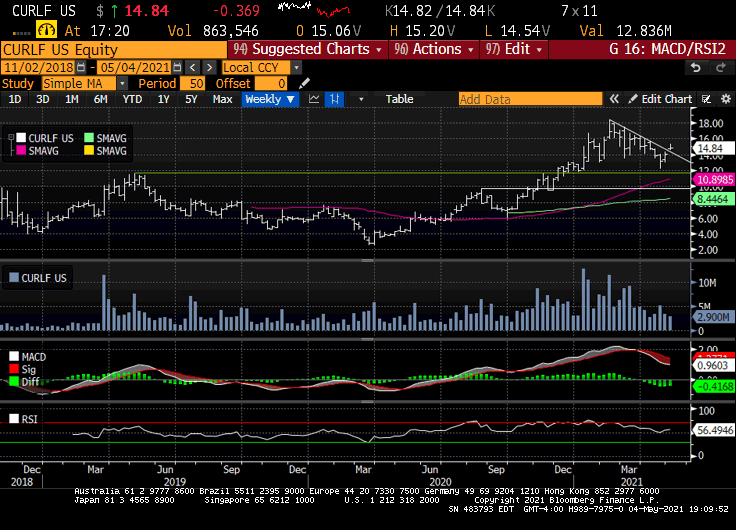
Task: Click the redo arrow icon
Action: (721, 68)
